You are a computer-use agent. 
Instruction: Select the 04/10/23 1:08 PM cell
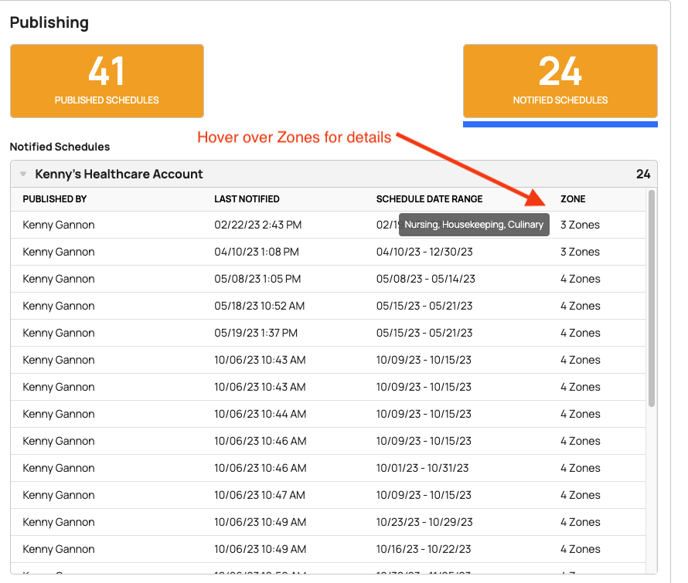click(x=256, y=252)
